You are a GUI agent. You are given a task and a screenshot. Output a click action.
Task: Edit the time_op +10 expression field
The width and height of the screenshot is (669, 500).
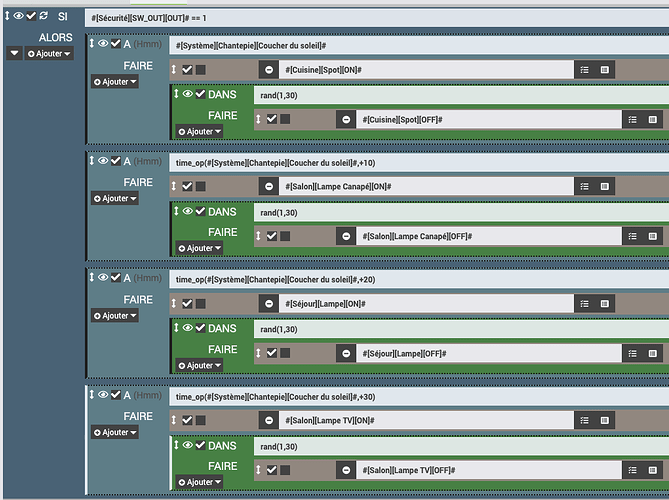(419, 163)
